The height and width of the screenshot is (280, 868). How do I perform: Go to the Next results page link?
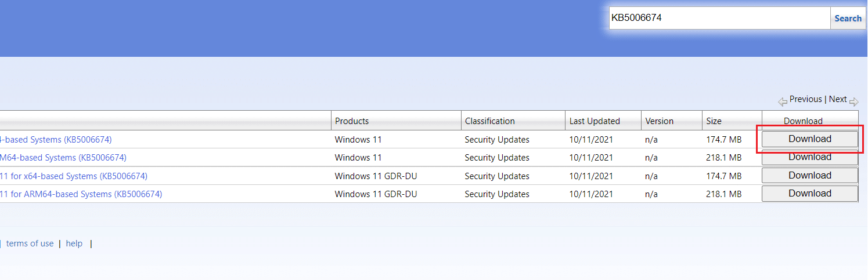coord(837,99)
